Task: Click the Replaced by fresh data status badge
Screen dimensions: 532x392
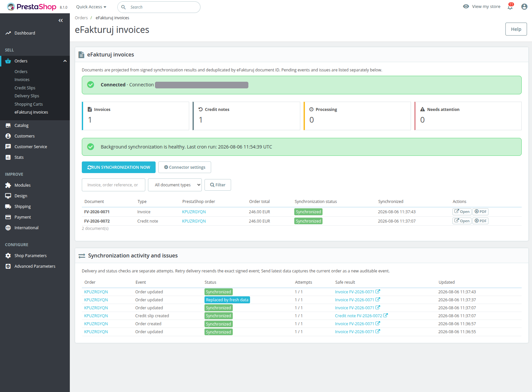Action: (x=227, y=300)
